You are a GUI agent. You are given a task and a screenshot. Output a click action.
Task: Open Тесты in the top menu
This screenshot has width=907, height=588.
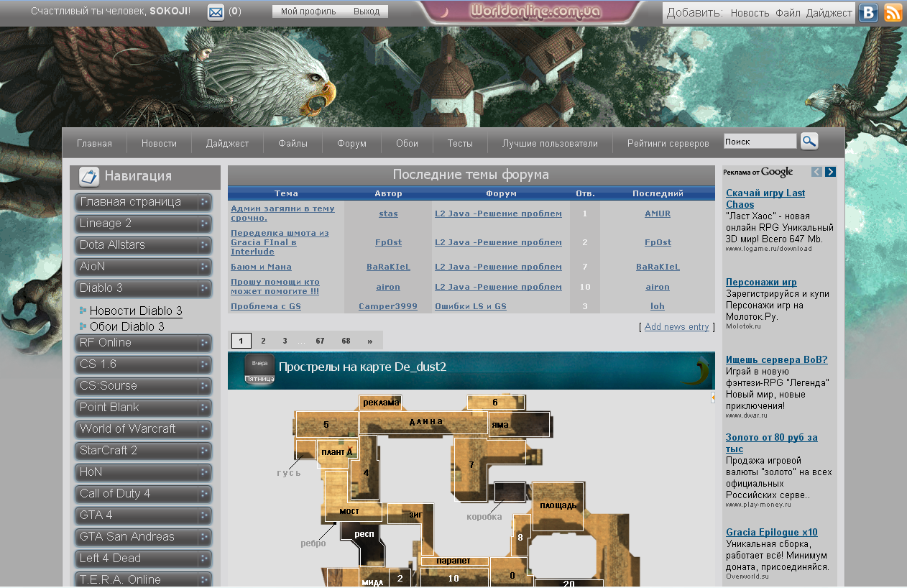pos(460,143)
